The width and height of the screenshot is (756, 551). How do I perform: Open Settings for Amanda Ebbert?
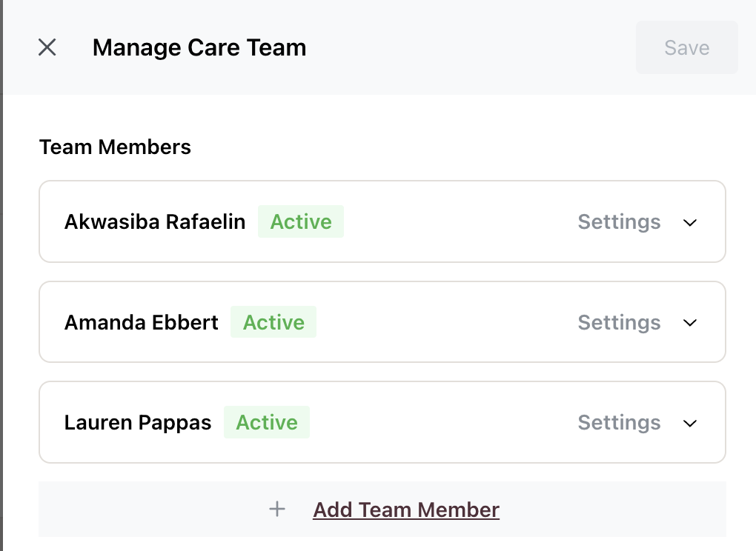pyautogui.click(x=619, y=323)
